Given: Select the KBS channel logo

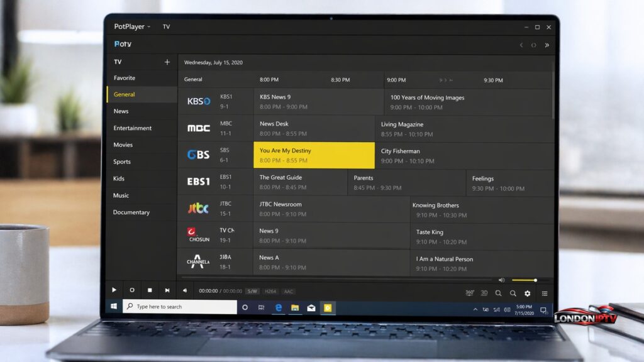Looking at the screenshot, I should pos(199,101).
